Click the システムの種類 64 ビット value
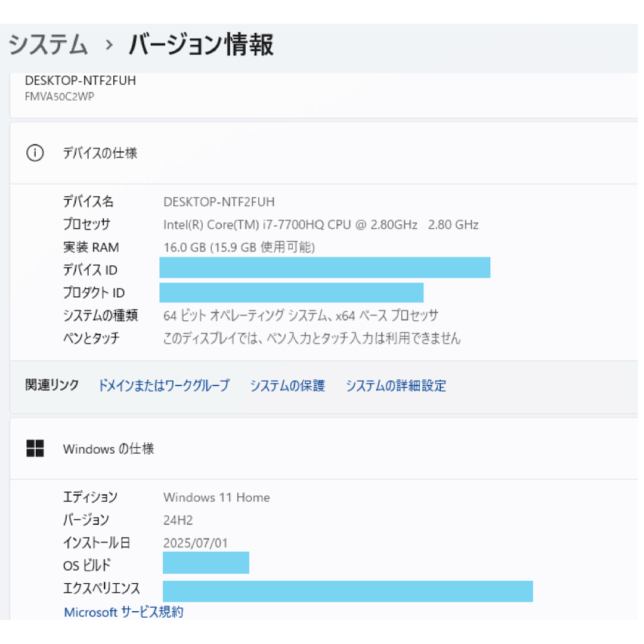Screen dimensions: 644x644 301,315
